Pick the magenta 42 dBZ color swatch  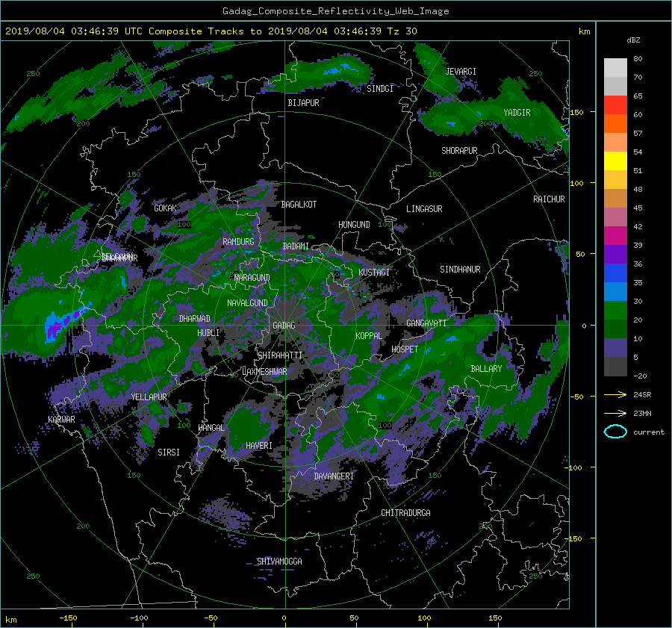point(615,235)
